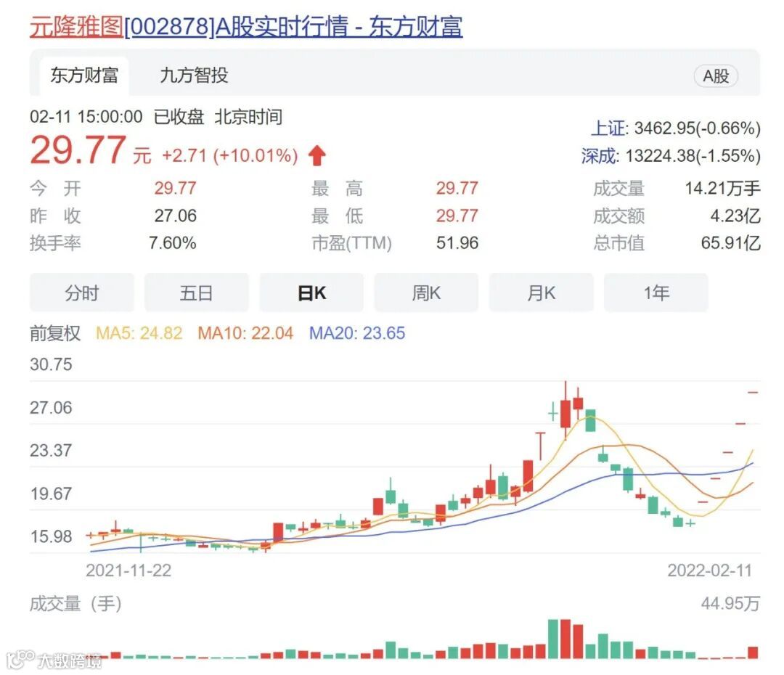Click the 前复权 label above the chart

click(x=55, y=333)
